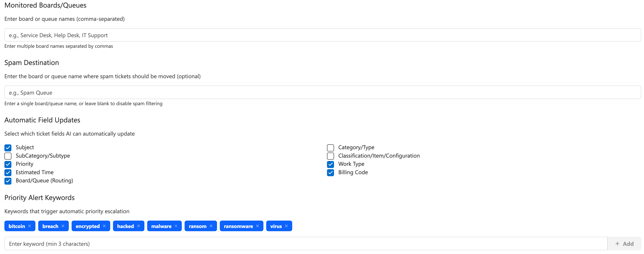Image resolution: width=644 pixels, height=254 pixels.
Task: Remove the breach keyword tag
Action: [63, 226]
